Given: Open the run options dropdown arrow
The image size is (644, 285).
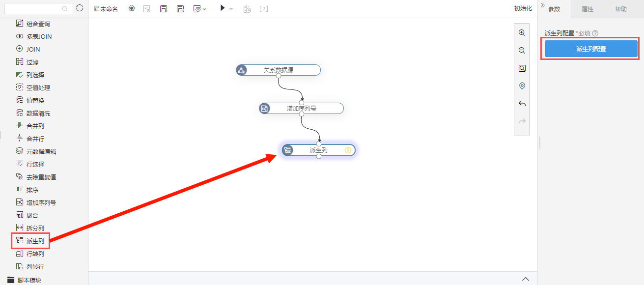Looking at the screenshot, I should pos(231,9).
